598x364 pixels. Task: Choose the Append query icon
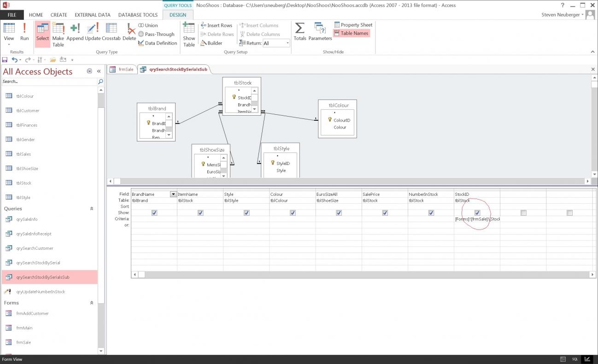75,31
